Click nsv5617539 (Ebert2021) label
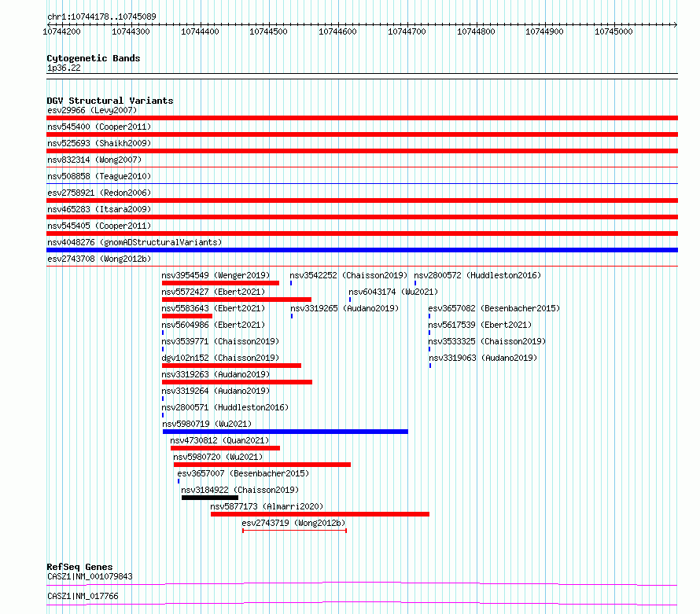 tap(480, 325)
